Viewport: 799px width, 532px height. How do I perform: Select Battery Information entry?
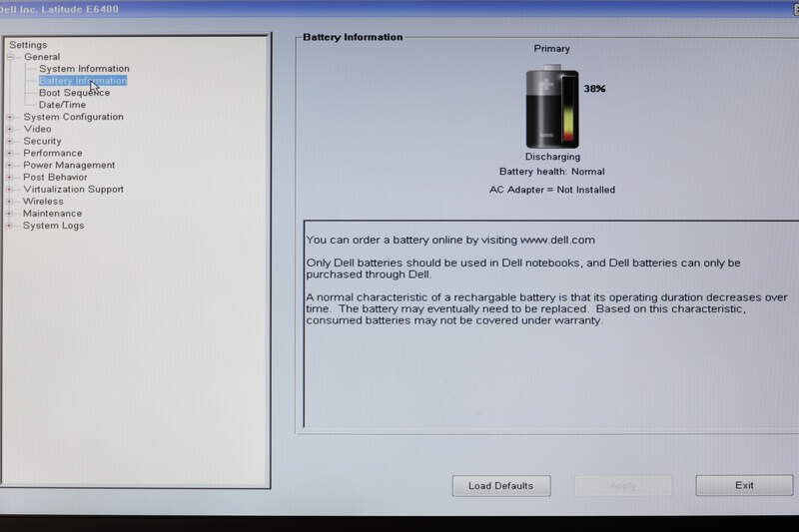pos(83,81)
